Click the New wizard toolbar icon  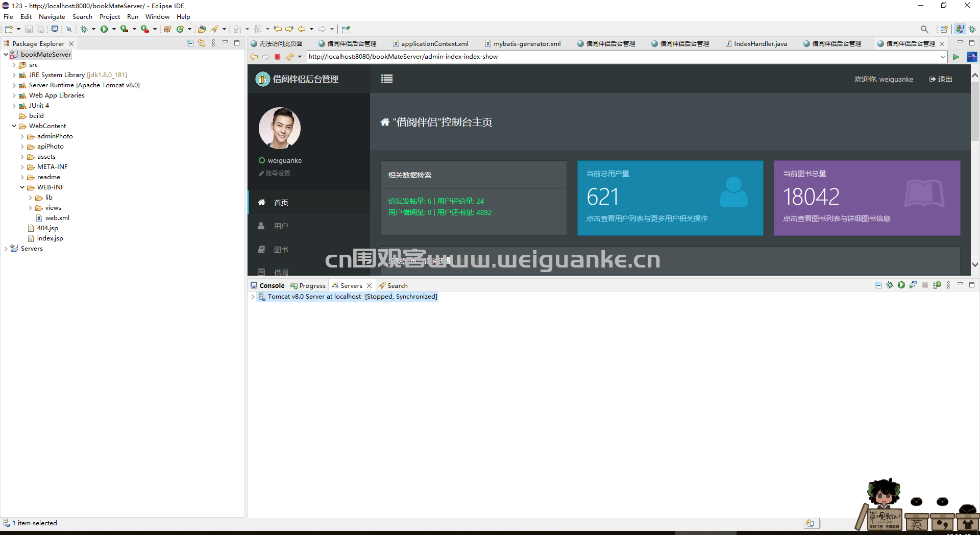coord(9,29)
